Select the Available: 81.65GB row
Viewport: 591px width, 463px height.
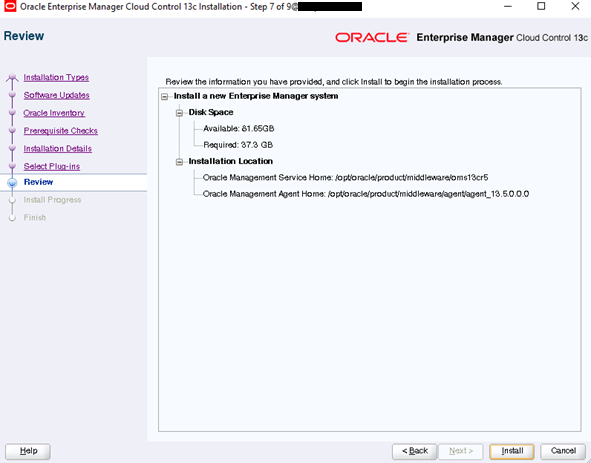[x=239, y=129]
